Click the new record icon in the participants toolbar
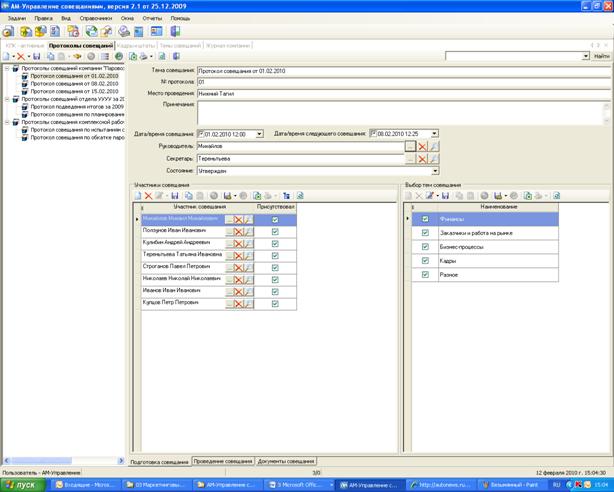 (x=138, y=195)
